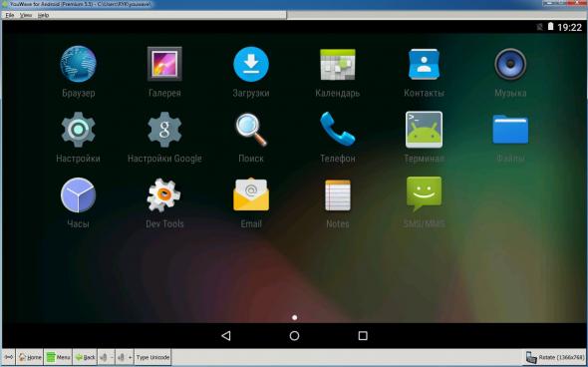Open the File menu
This screenshot has height=367, width=588.
coord(10,15)
